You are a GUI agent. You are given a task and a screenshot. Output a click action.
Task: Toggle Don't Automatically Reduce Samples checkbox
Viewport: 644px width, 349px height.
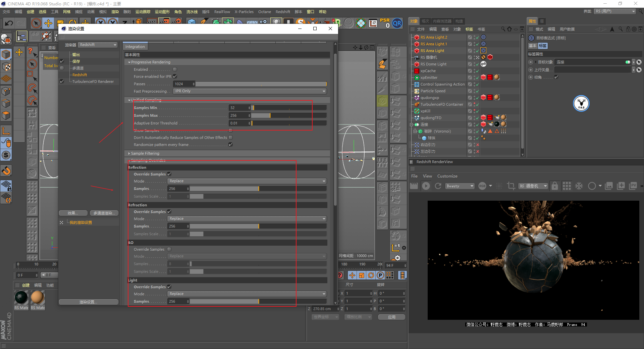tap(230, 138)
